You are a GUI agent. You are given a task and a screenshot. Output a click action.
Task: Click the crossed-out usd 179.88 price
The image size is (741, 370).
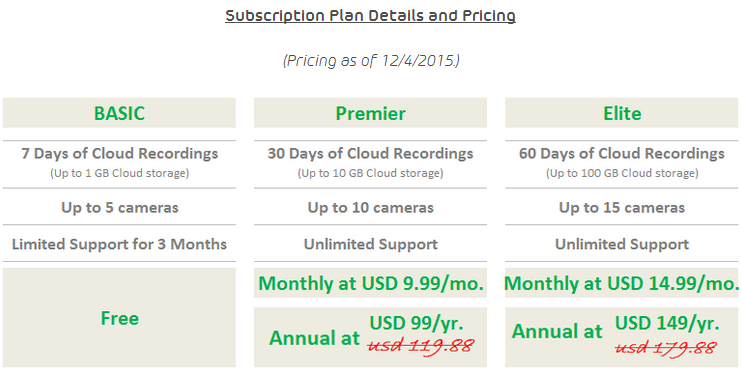pos(665,347)
